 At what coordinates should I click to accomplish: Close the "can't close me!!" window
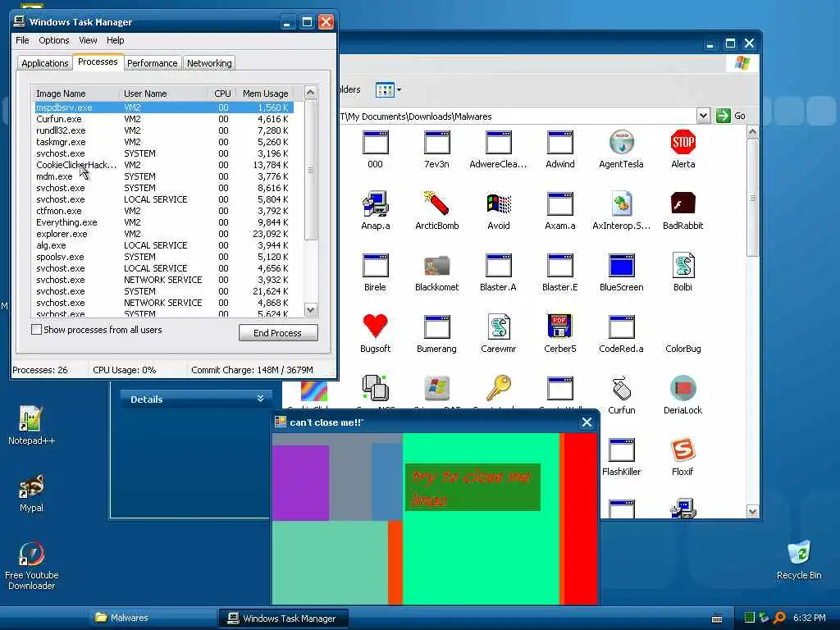pyautogui.click(x=587, y=422)
